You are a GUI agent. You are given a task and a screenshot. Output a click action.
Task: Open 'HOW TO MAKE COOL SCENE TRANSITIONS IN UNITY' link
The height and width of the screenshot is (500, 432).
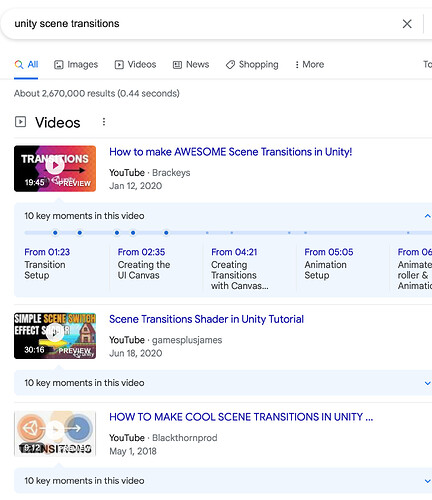241,417
